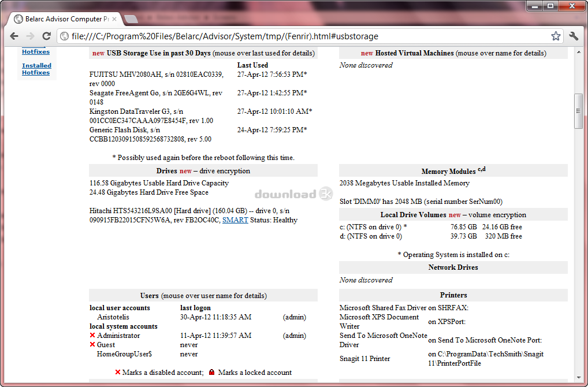Screen dimensions: 588x387
Task: Bookmark this page with the star icon
Action: point(556,36)
